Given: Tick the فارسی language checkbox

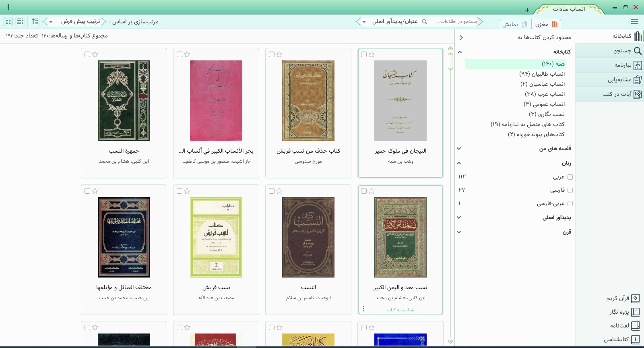Looking at the screenshot, I should point(570,190).
